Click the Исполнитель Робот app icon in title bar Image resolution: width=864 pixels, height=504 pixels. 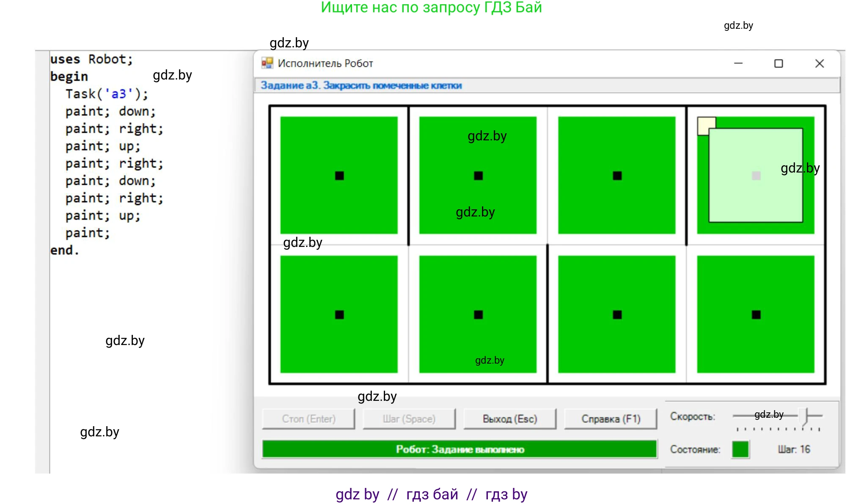[x=267, y=63]
